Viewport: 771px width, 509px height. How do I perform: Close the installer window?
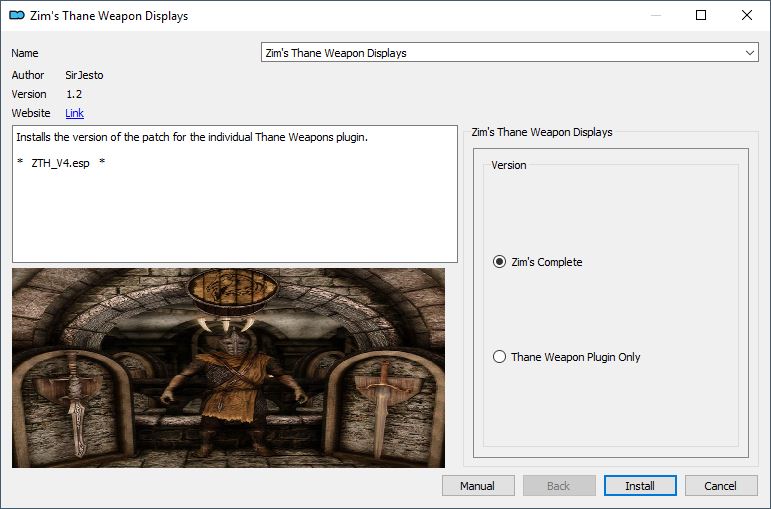coord(747,15)
